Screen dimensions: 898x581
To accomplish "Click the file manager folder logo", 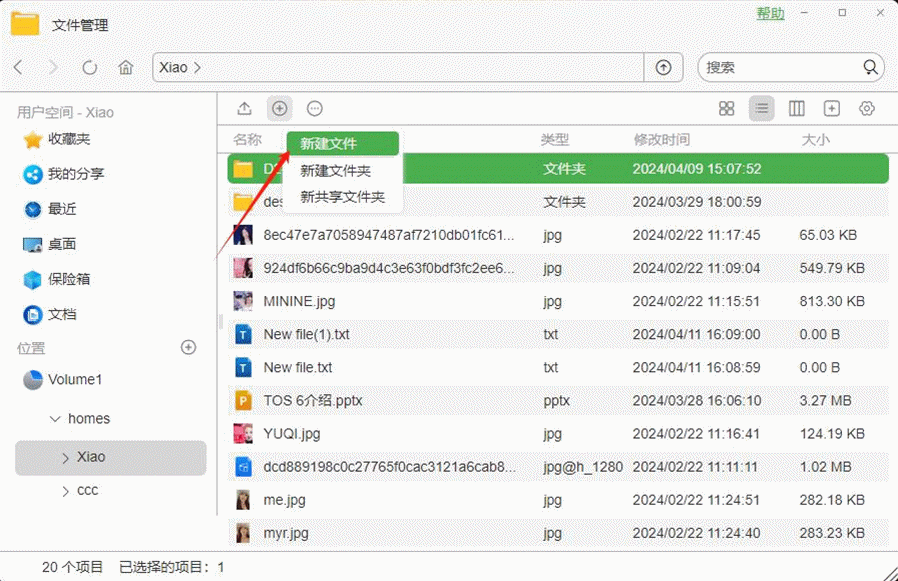I will [25, 25].
